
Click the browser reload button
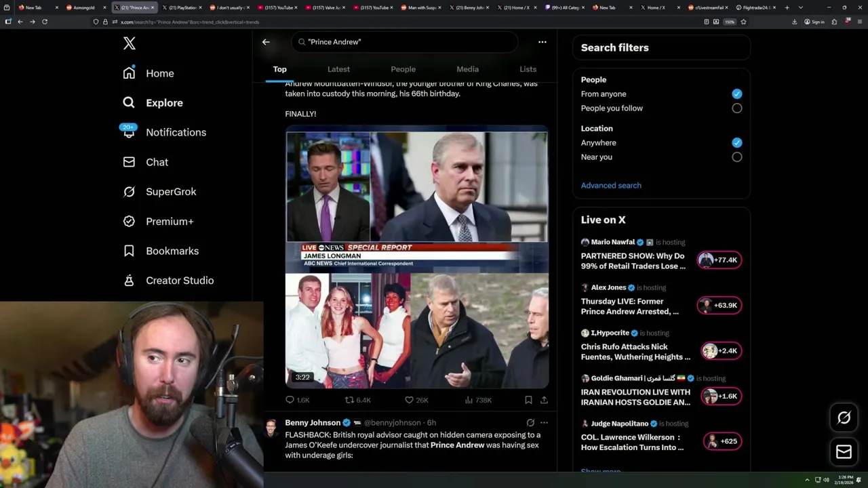(x=45, y=22)
